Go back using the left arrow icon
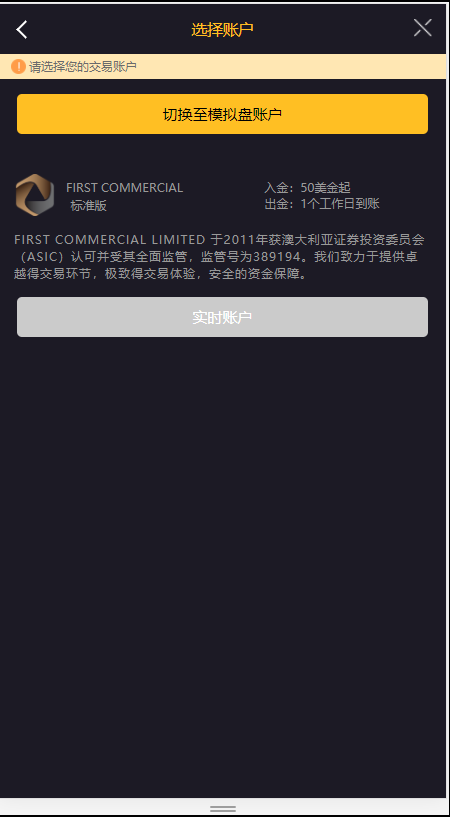The width and height of the screenshot is (450, 817). (21, 29)
